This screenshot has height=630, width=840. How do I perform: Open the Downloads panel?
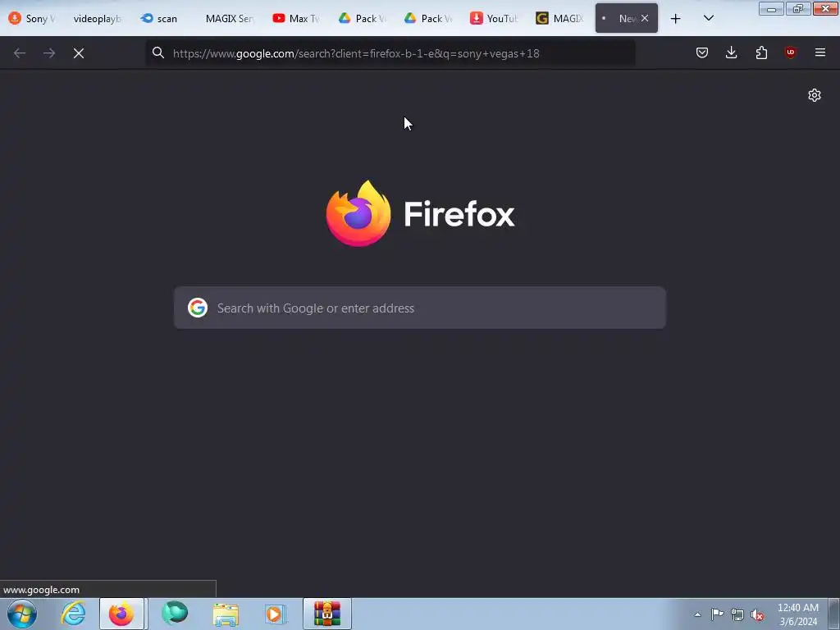click(x=731, y=52)
